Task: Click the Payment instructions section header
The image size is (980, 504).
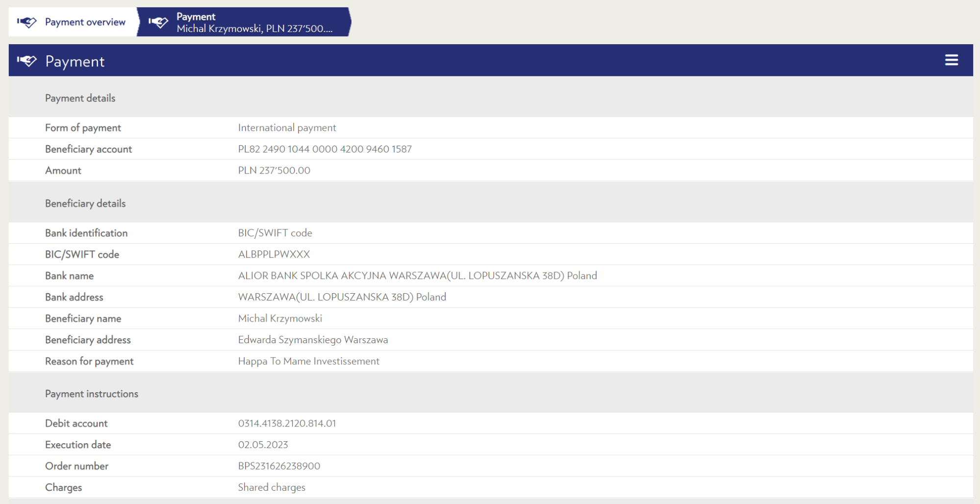Action: point(92,394)
